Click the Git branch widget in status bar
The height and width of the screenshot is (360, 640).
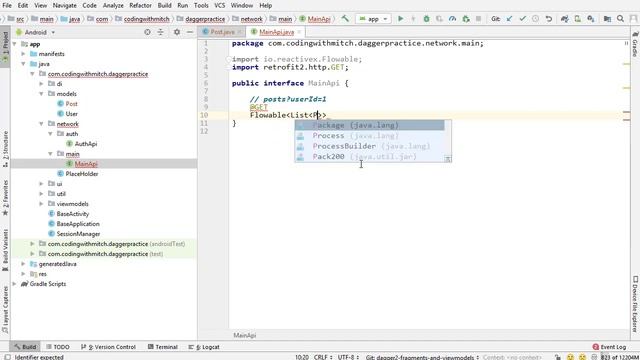pyautogui.click(x=422, y=357)
